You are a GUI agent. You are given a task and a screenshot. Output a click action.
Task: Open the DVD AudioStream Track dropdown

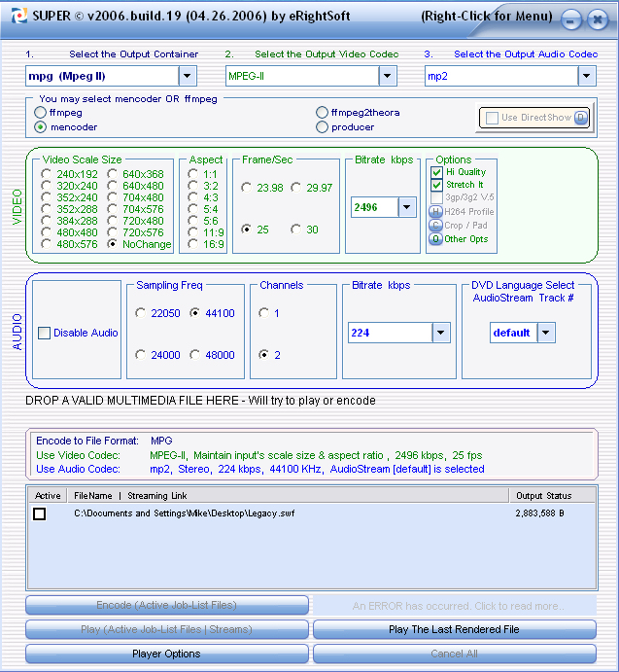546,333
